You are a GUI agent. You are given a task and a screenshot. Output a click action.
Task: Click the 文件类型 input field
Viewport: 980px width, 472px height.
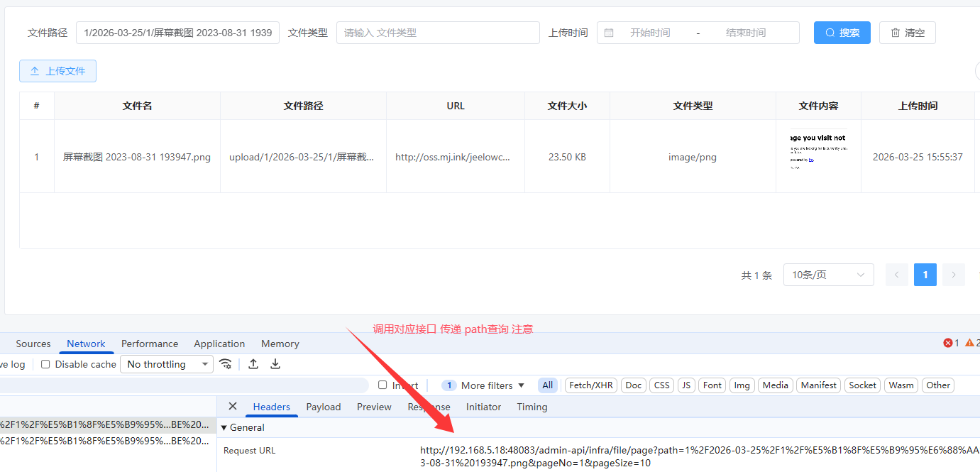[x=438, y=33]
